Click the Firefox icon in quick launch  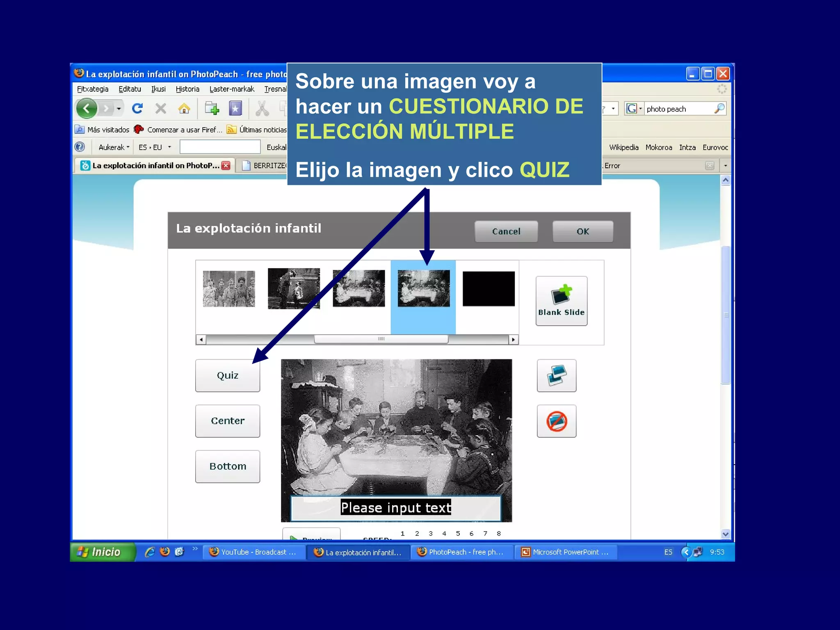(x=165, y=552)
